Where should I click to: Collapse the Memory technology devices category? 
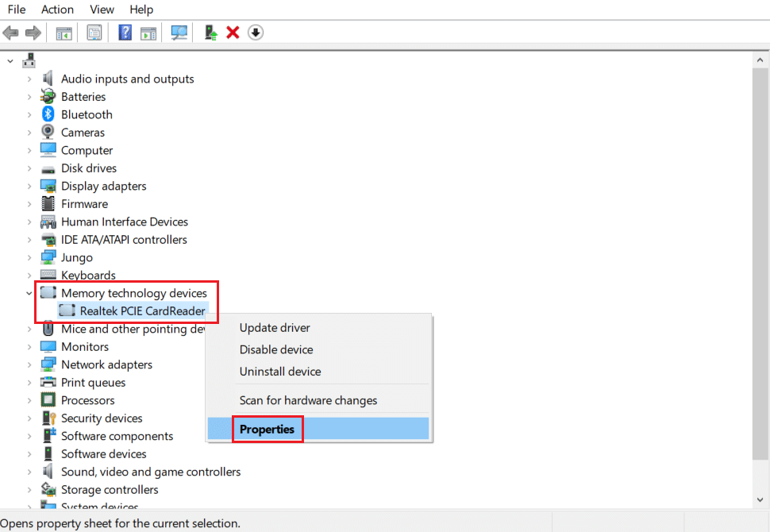point(29,292)
